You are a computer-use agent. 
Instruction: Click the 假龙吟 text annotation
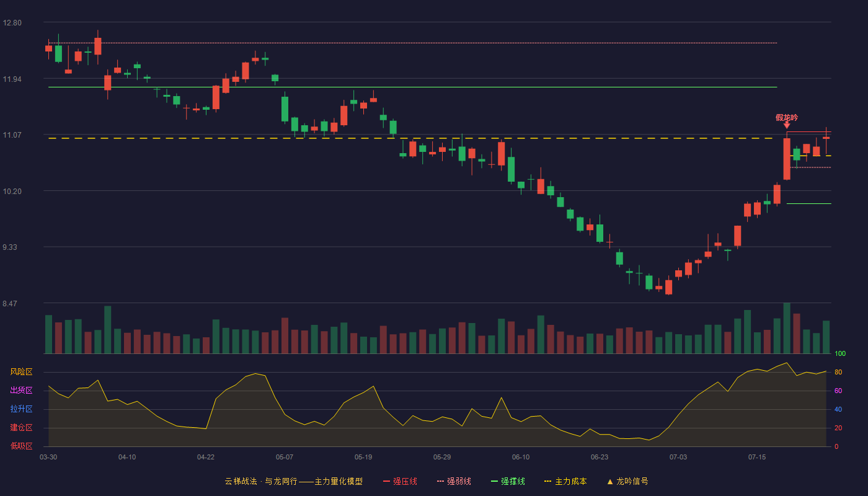coord(787,117)
